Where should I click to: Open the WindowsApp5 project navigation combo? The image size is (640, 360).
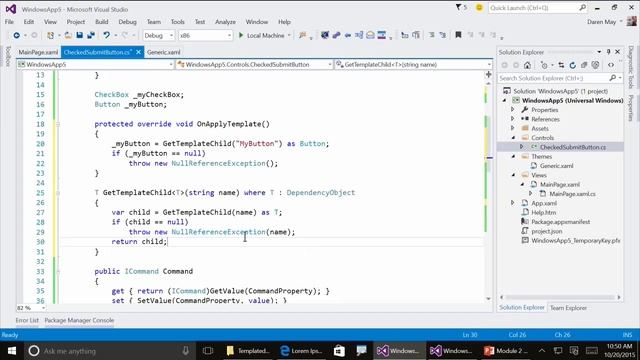(x=96, y=64)
